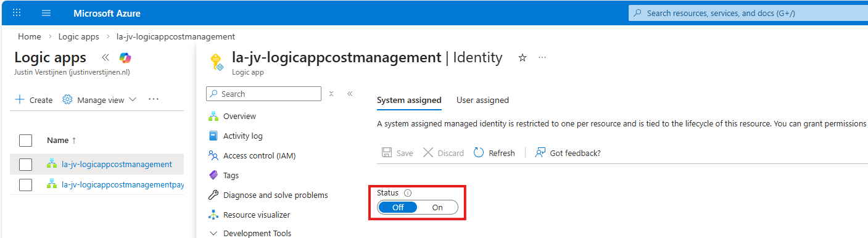Viewport: 868px width, 238px height.
Task: Open Overview in the resource menu
Action: coord(239,116)
